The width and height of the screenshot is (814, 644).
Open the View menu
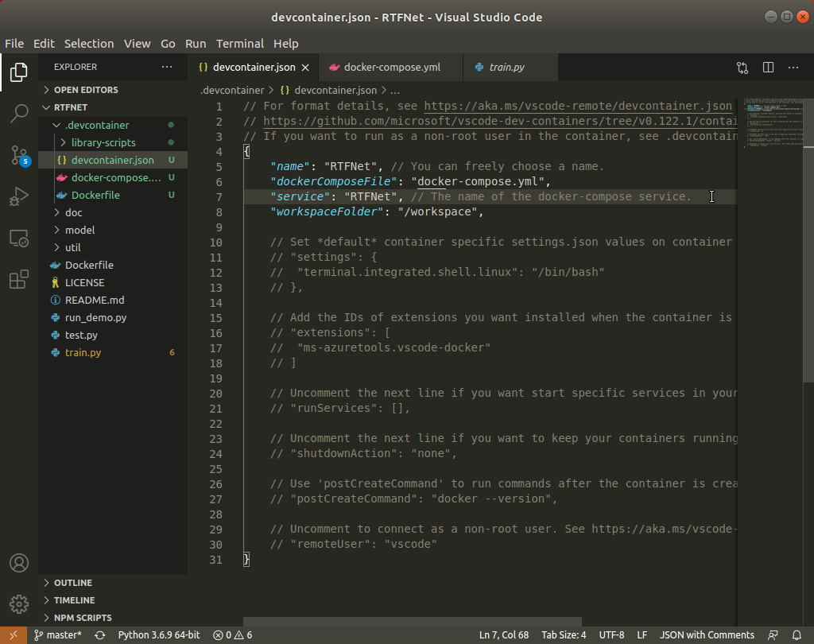click(137, 44)
